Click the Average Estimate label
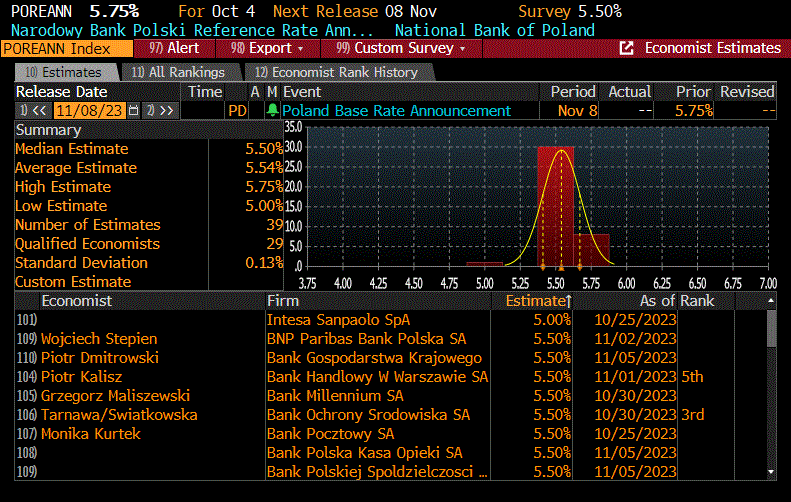The image size is (791, 502). (76, 168)
